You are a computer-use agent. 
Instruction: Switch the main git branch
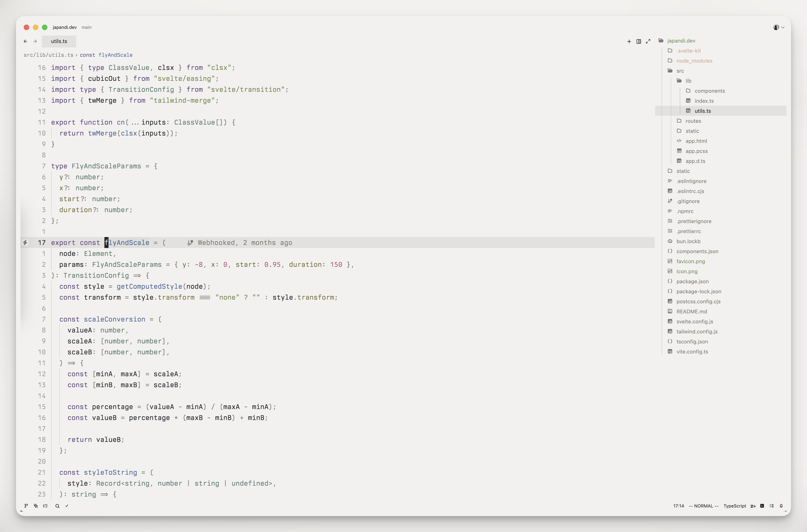coord(87,27)
